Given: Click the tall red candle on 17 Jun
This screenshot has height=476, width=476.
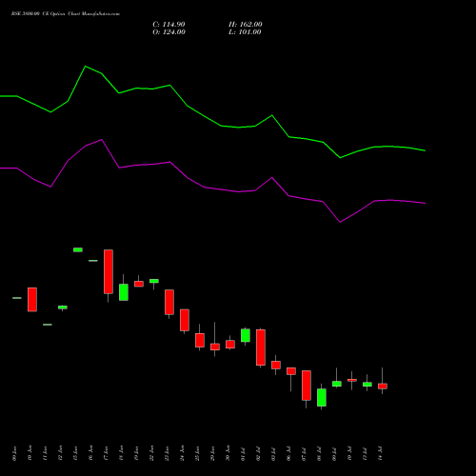Looking at the screenshot, I should pyautogui.click(x=109, y=271).
